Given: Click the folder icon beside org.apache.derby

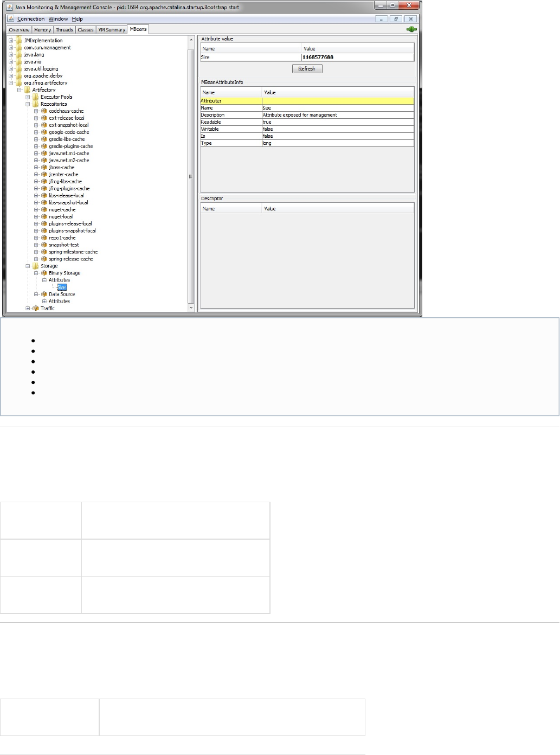Looking at the screenshot, I should (x=19, y=75).
